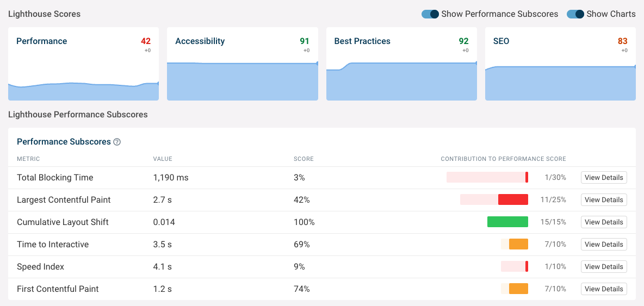View Details for Time to Interactive
This screenshot has height=306, width=644.
click(604, 244)
